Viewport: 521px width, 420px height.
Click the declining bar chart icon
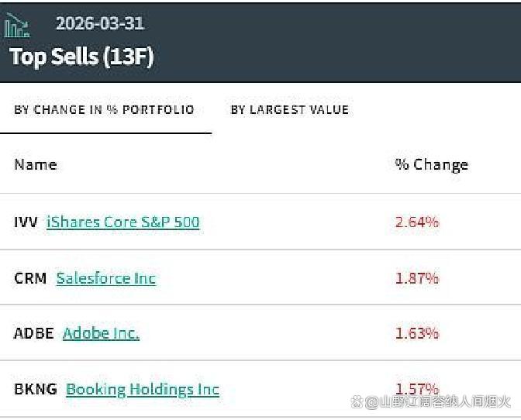[16, 26]
